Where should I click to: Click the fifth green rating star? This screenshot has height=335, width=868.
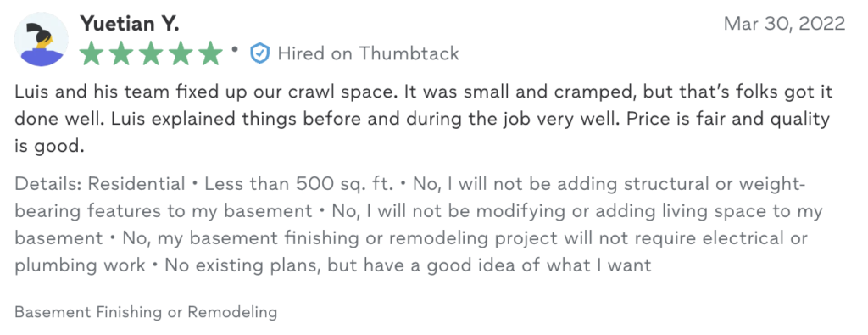(210, 53)
